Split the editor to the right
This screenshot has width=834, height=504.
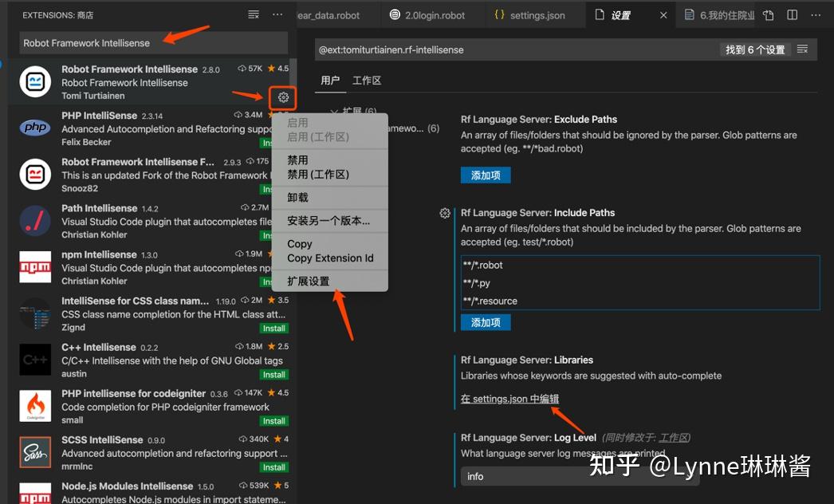tap(792, 15)
